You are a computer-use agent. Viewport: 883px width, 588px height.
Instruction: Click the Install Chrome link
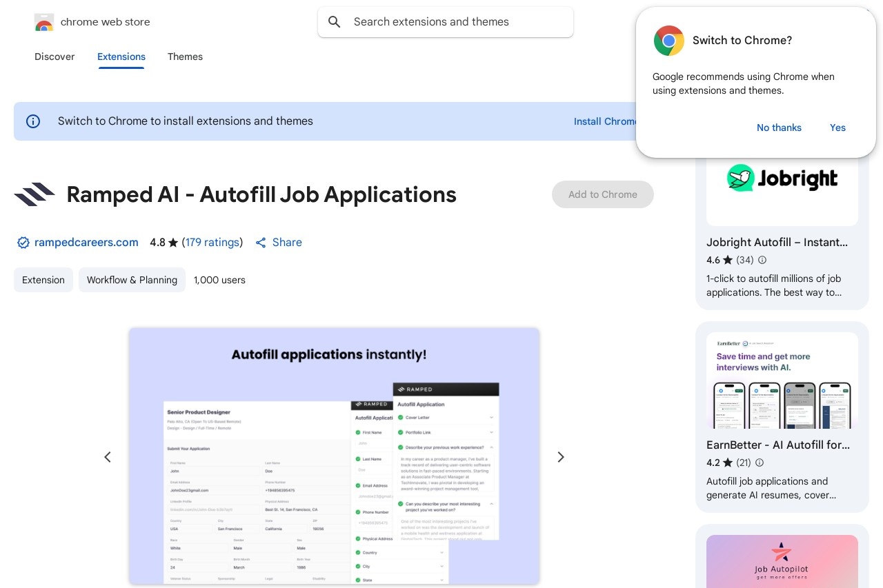[x=605, y=121]
